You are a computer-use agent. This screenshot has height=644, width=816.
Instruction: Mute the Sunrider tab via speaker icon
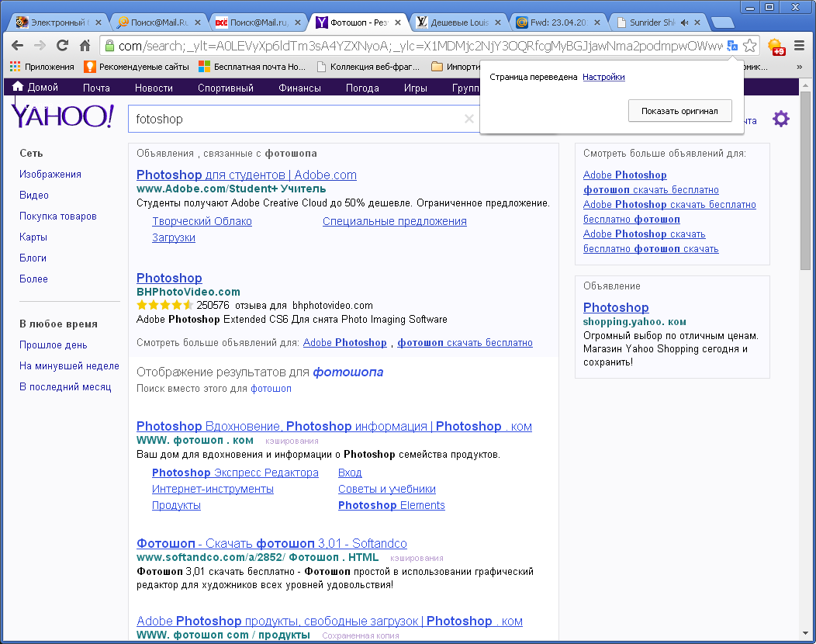pyautogui.click(x=684, y=23)
